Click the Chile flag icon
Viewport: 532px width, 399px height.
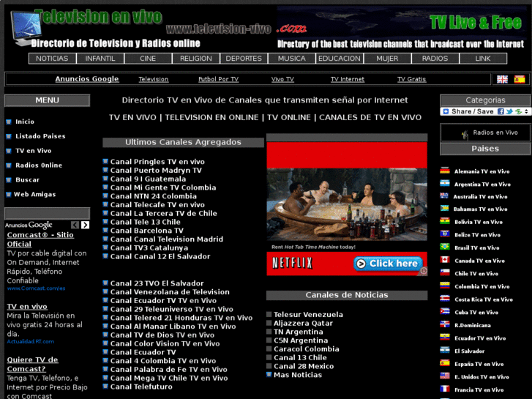click(445, 273)
